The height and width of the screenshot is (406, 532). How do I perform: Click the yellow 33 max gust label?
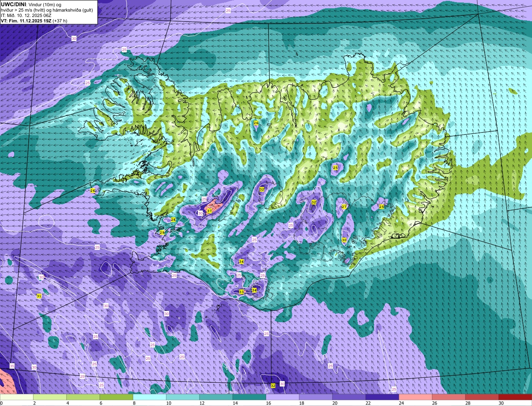click(x=241, y=292)
